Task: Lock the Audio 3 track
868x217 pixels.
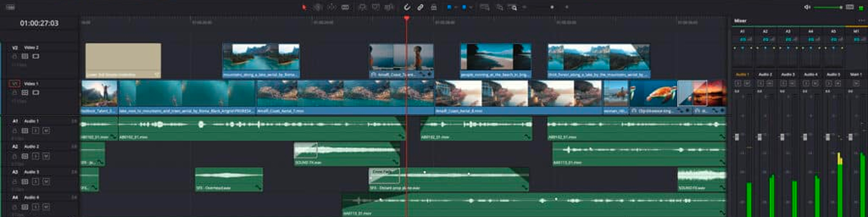Action: (14, 181)
